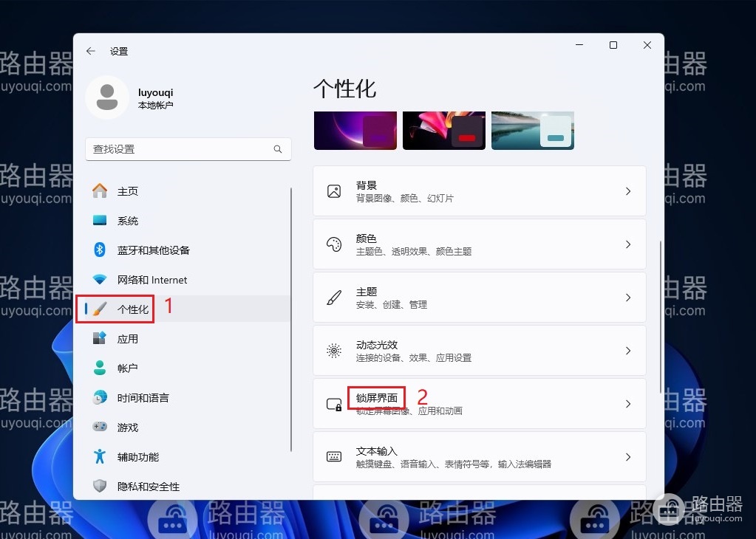Click 连接的设备、效果、应用设置 description text

[x=414, y=358]
